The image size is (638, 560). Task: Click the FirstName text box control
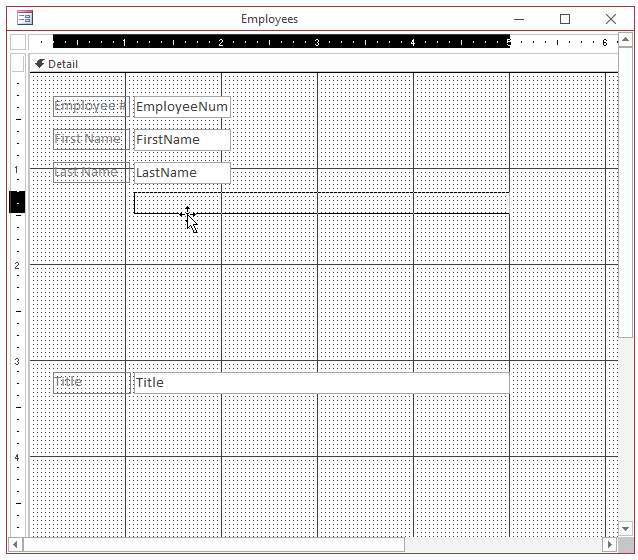[x=182, y=140]
